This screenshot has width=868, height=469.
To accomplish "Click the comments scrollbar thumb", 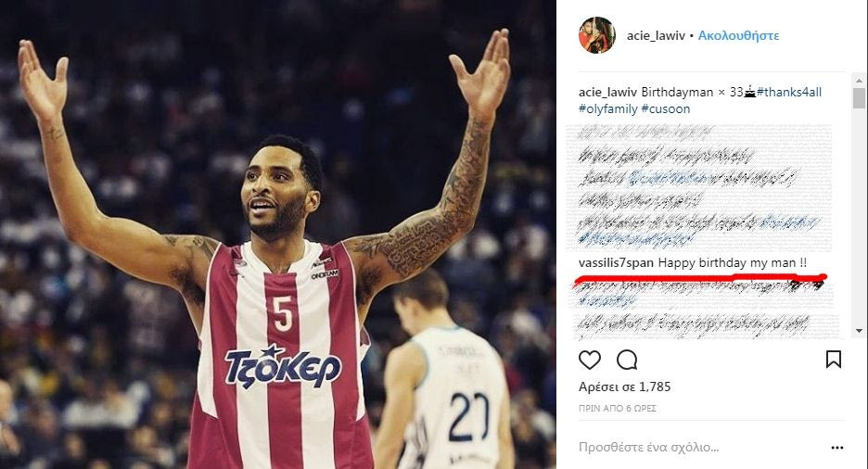I will tap(859, 98).
